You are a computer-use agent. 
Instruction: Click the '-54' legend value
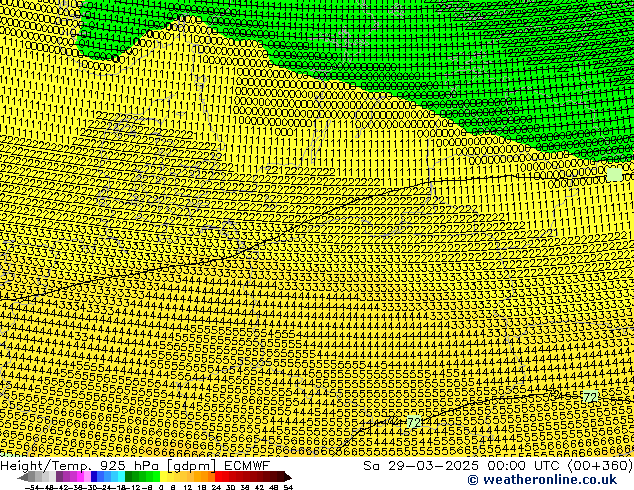click(x=32, y=488)
